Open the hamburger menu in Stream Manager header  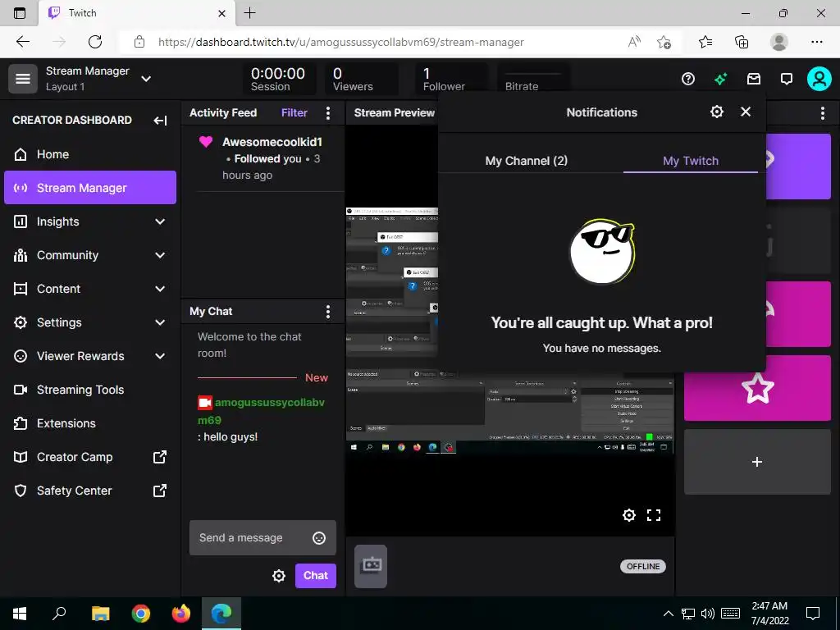pos(22,79)
